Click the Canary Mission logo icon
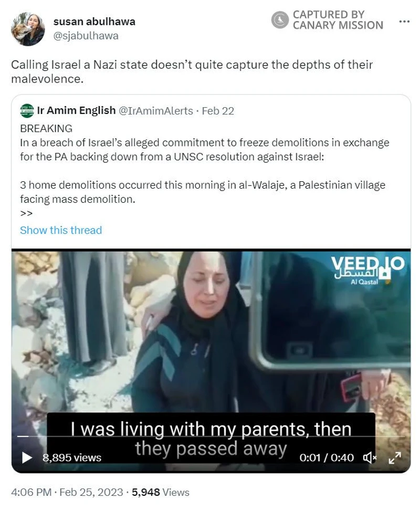Viewport: 420px width, 508px height. point(280,20)
